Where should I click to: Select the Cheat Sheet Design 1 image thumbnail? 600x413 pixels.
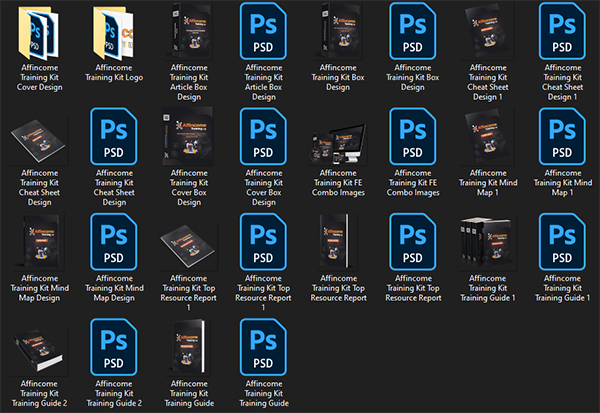click(488, 31)
